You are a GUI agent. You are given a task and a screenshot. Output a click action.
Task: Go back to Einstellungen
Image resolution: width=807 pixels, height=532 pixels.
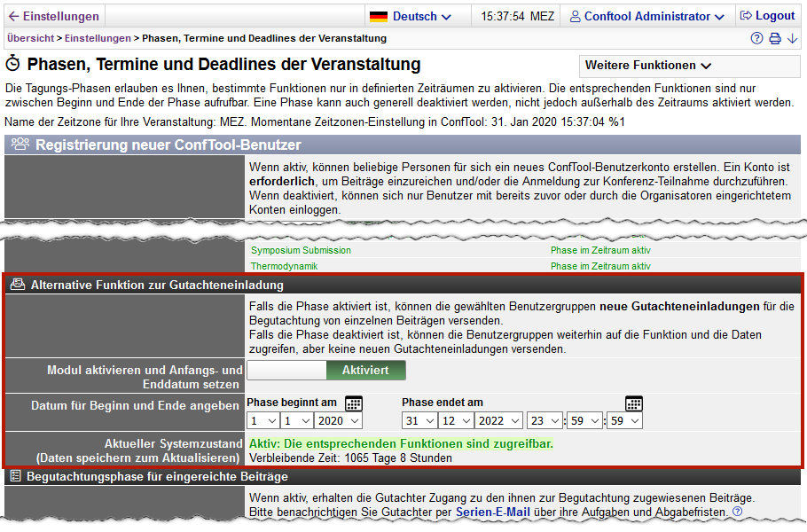[53, 16]
